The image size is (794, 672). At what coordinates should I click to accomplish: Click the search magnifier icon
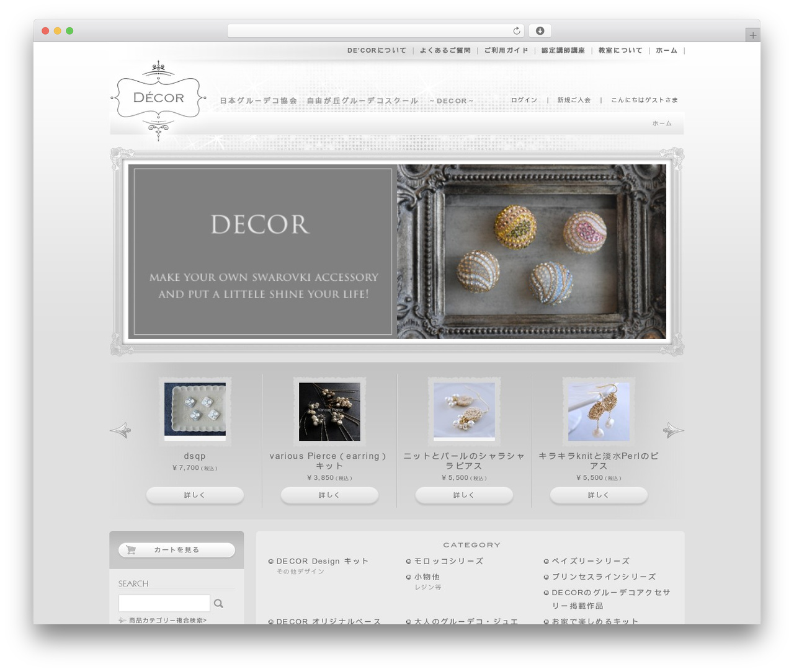point(218,603)
